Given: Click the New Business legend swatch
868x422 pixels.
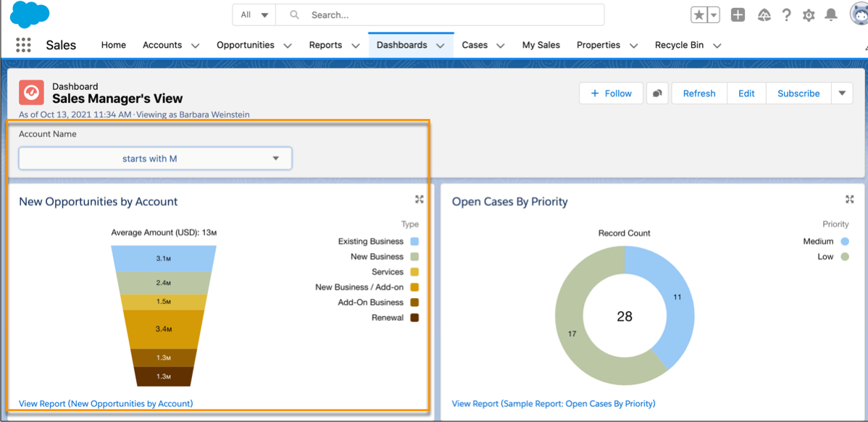Looking at the screenshot, I should pyautogui.click(x=414, y=257).
